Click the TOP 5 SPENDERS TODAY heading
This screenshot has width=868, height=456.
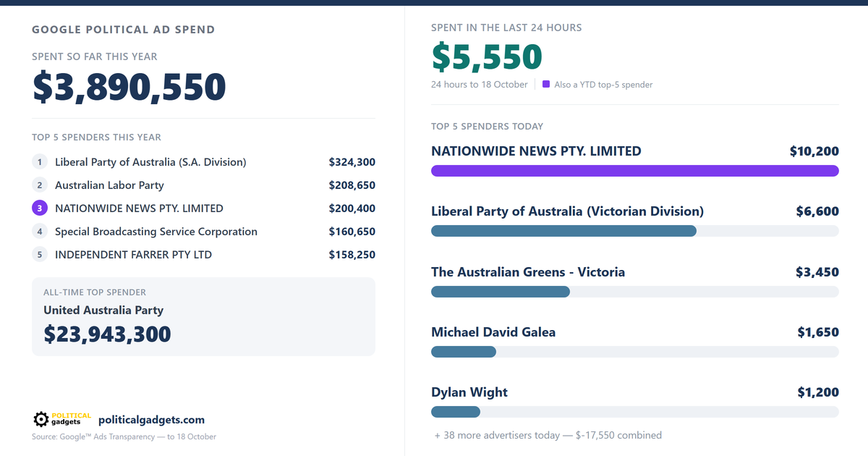(x=487, y=126)
